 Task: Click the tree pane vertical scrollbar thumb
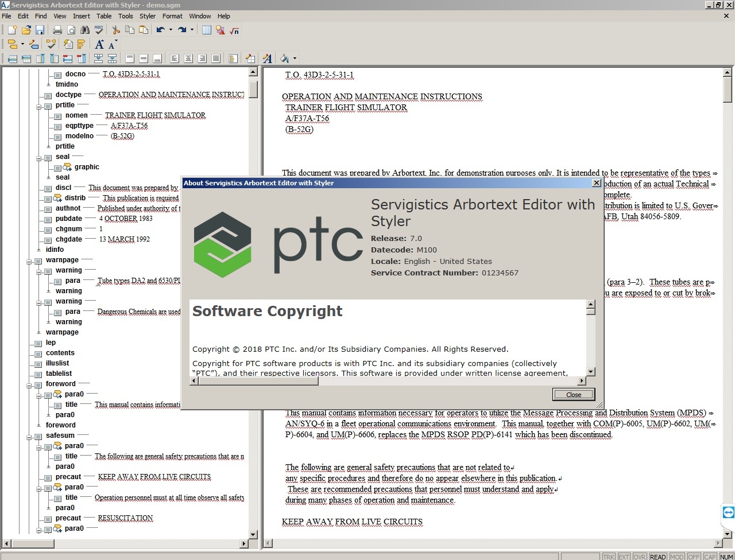[253, 89]
